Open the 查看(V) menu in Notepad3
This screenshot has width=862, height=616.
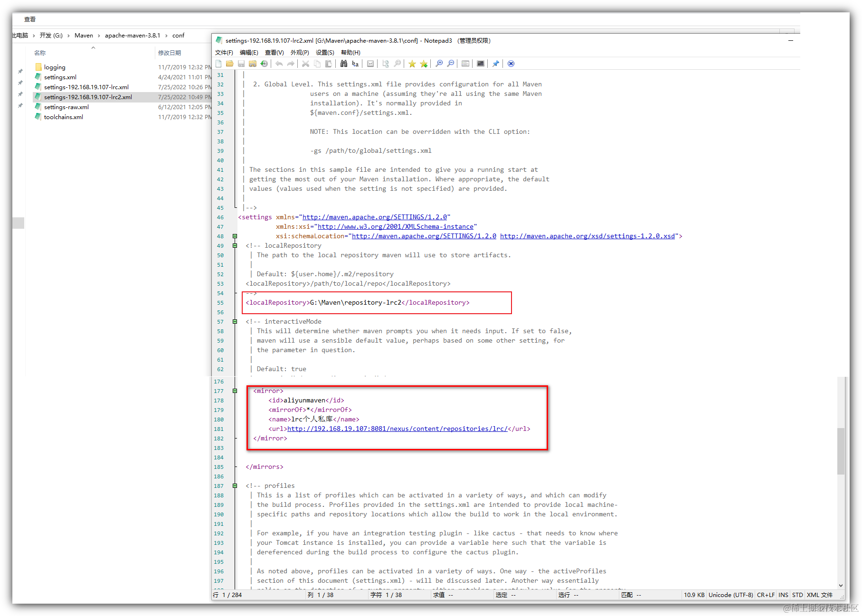[x=275, y=53]
